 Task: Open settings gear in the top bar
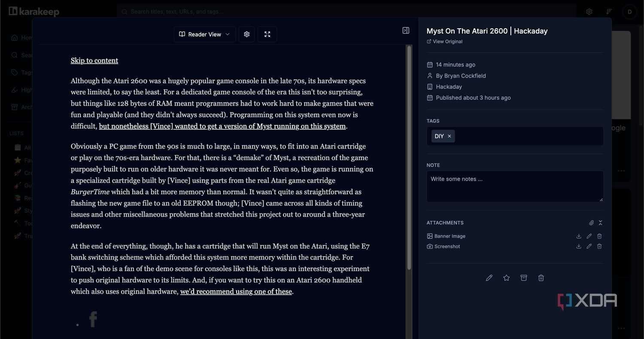coord(589,12)
